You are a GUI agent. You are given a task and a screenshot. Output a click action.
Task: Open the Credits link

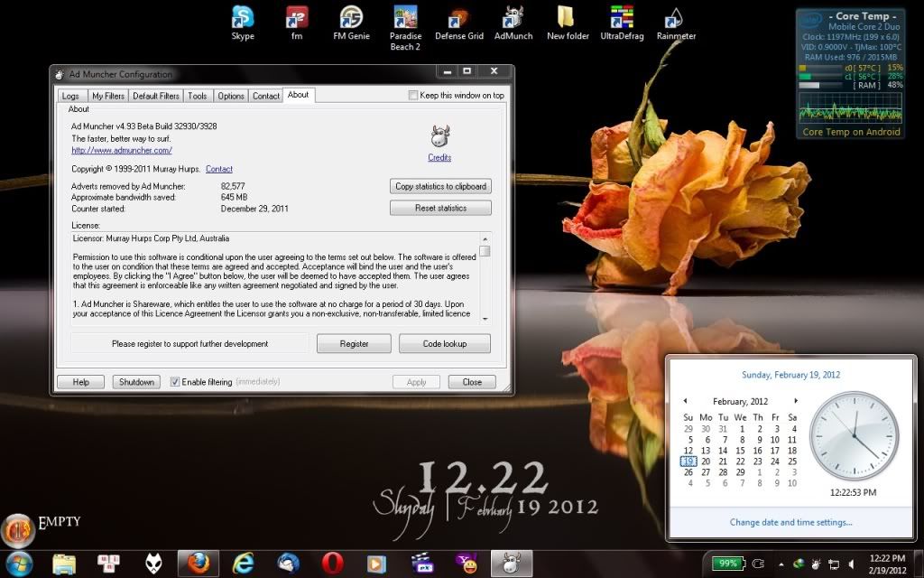coord(439,157)
